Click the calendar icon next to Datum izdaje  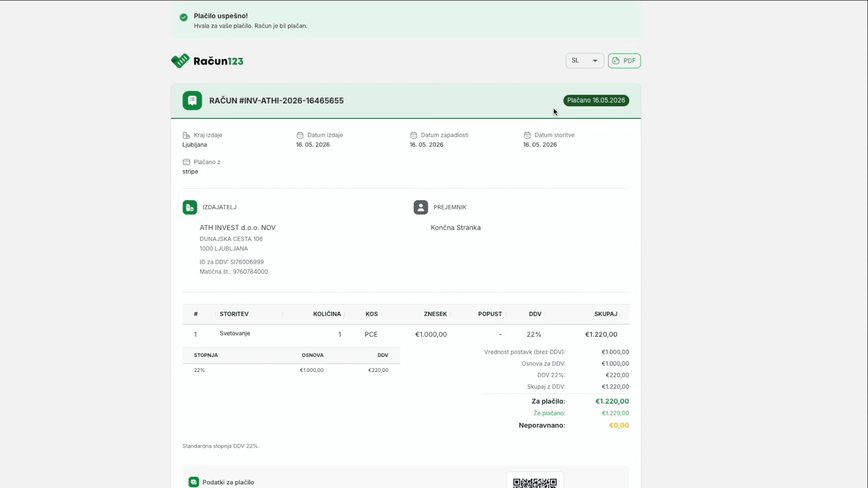pos(300,135)
